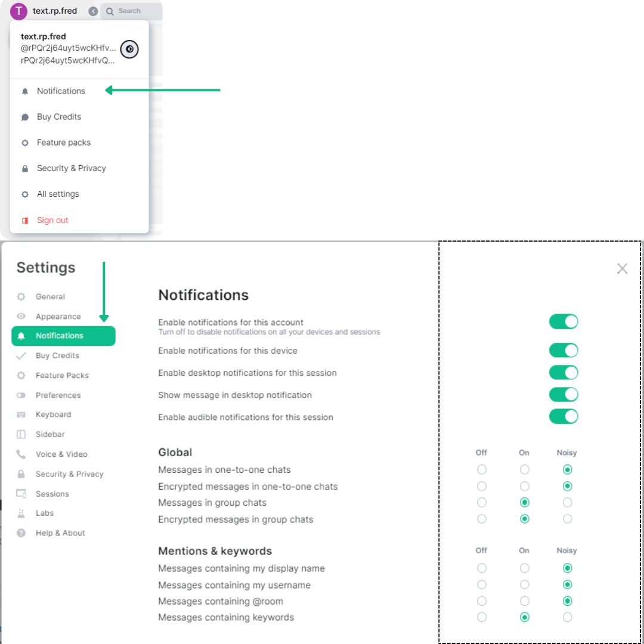
Task: Click the purple T user avatar
Action: (19, 11)
